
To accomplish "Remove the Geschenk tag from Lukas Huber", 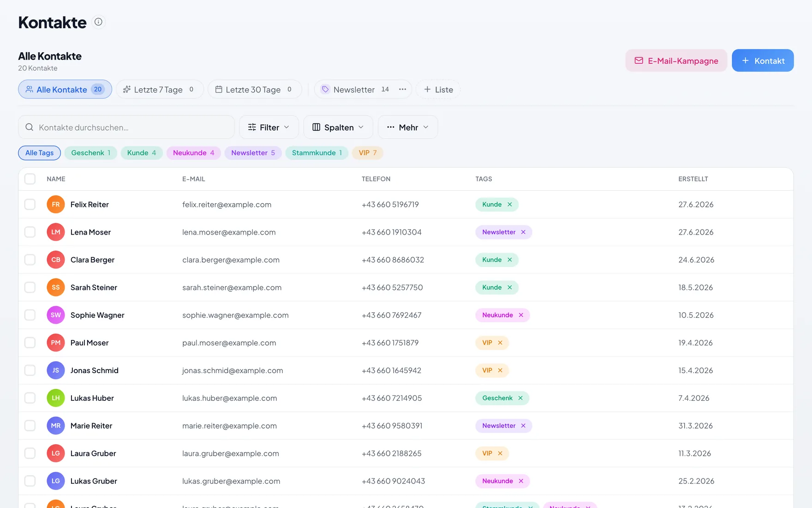I will tap(520, 398).
